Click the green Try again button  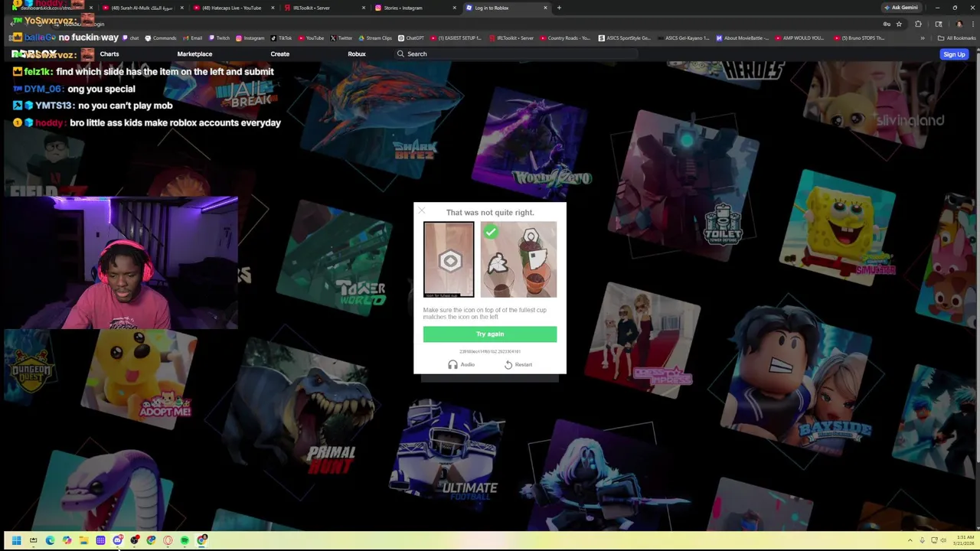[x=490, y=334]
